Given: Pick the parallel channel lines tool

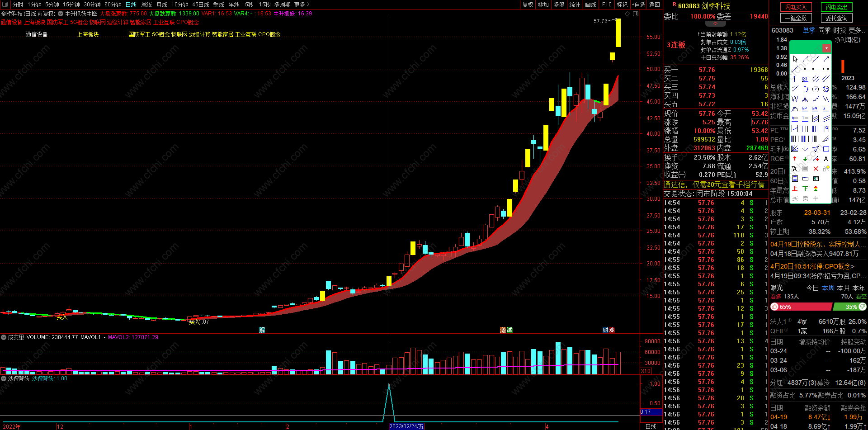Looking at the screenshot, I should click(816, 79).
